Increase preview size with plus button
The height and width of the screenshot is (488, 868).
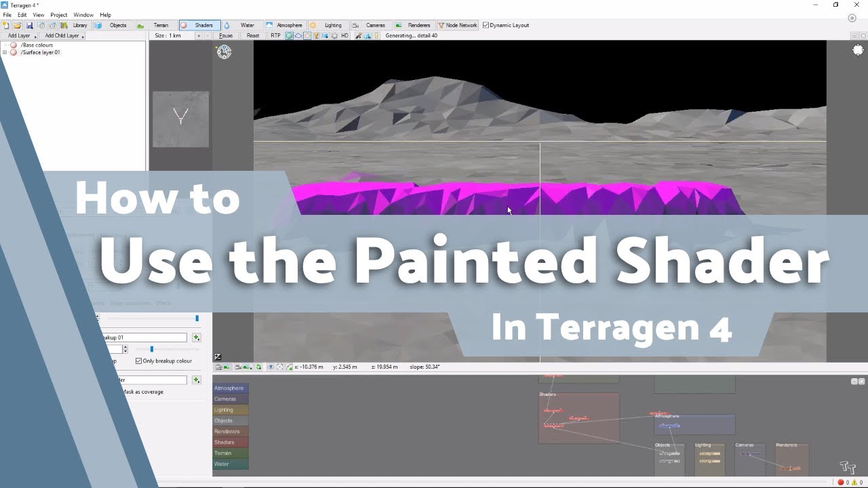tap(199, 35)
